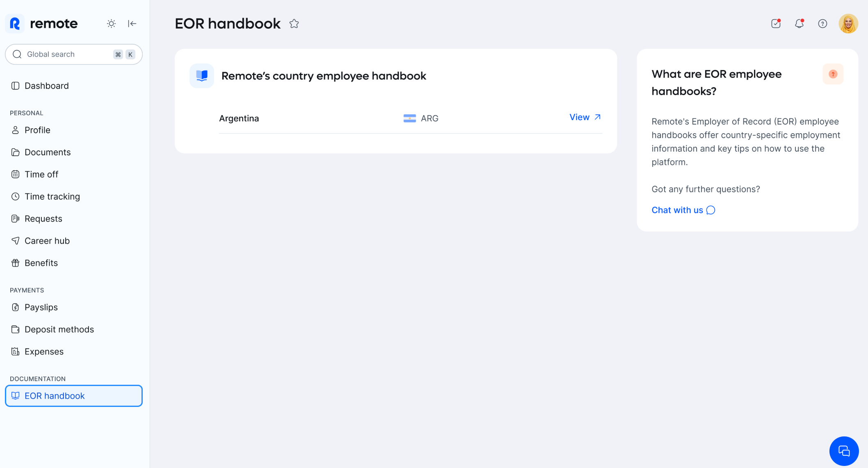
Task: Click the Documents folder icon
Action: (15, 152)
